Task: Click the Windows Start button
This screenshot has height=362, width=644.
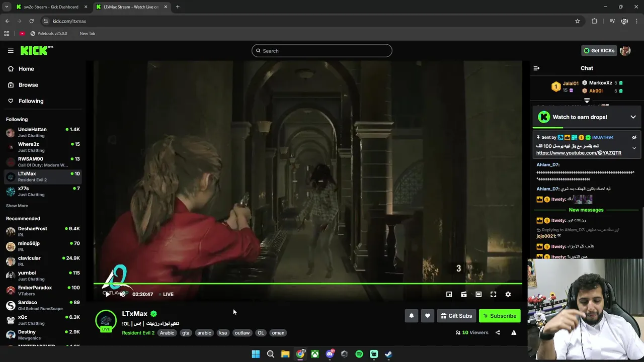Action: coord(256,354)
